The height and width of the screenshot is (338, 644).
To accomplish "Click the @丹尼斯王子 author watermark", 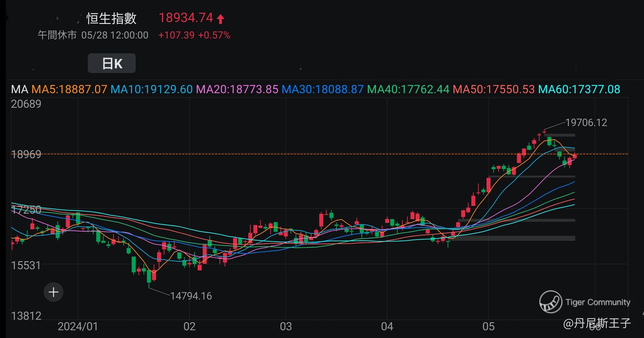I will tap(597, 323).
